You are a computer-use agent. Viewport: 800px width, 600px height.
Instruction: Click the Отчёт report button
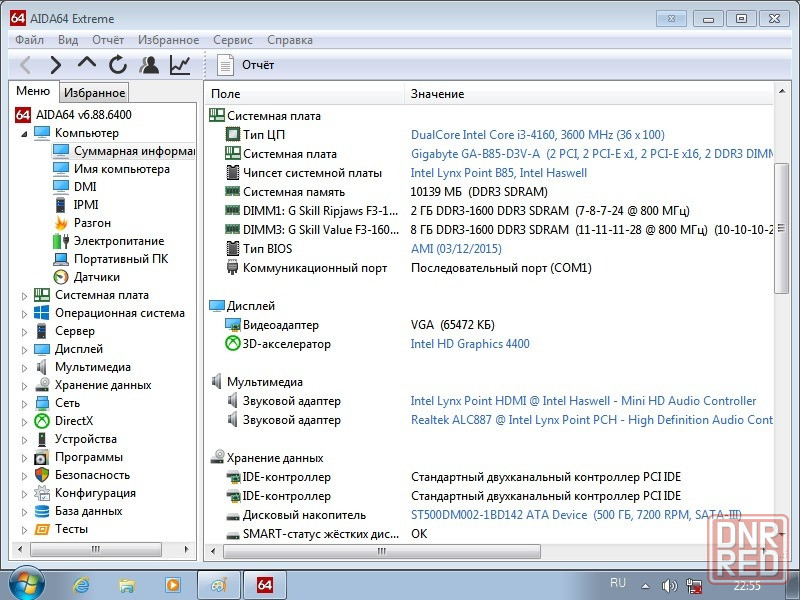point(246,65)
